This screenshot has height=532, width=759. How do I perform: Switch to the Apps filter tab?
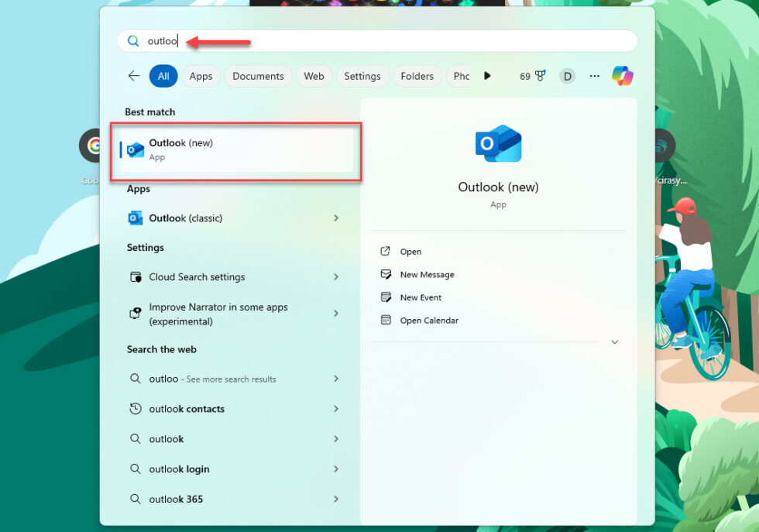coord(201,75)
